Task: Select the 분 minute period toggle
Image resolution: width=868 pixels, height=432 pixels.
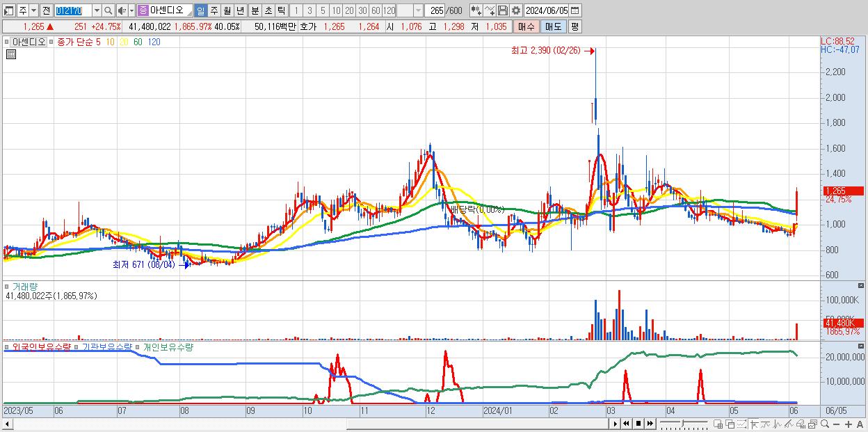Action: pyautogui.click(x=255, y=10)
